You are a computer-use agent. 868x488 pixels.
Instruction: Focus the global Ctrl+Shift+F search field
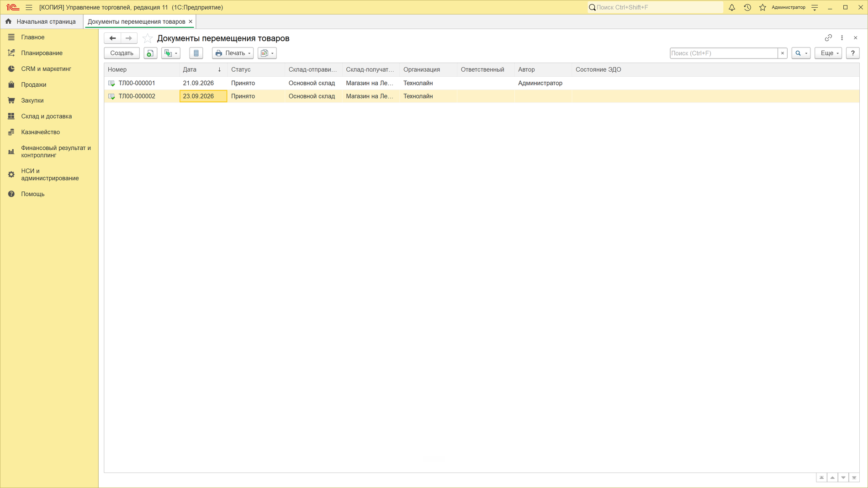click(x=655, y=7)
